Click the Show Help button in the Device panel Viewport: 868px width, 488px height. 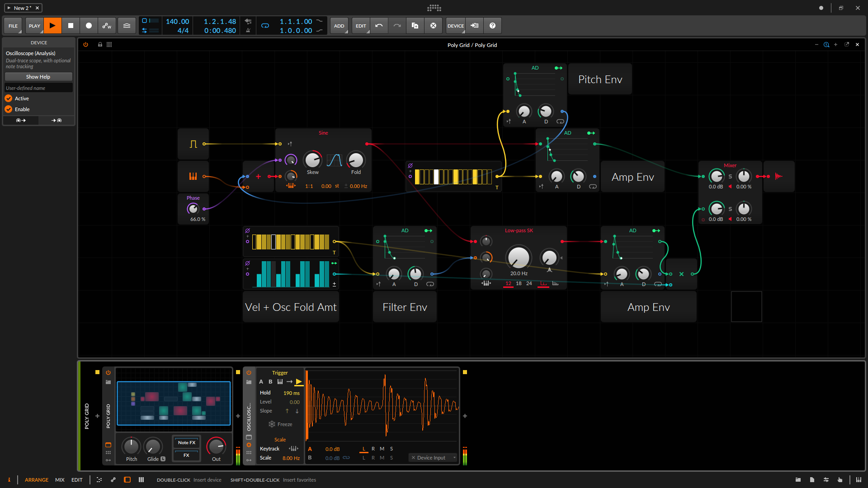coord(38,76)
